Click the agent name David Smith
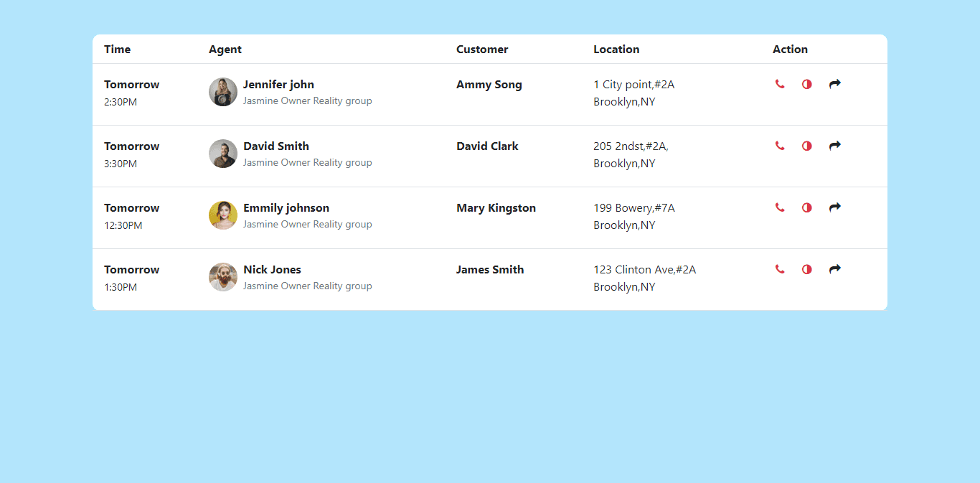 tap(275, 146)
